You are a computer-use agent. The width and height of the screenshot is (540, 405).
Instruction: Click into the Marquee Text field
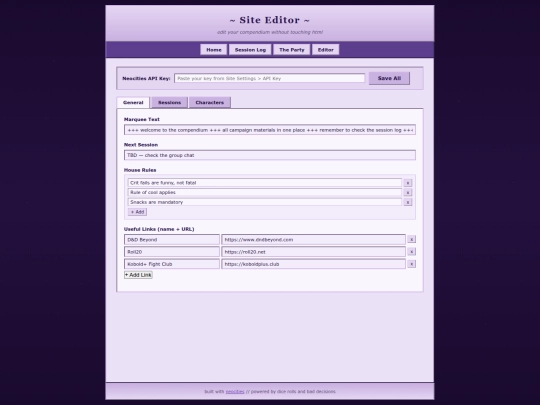270,130
